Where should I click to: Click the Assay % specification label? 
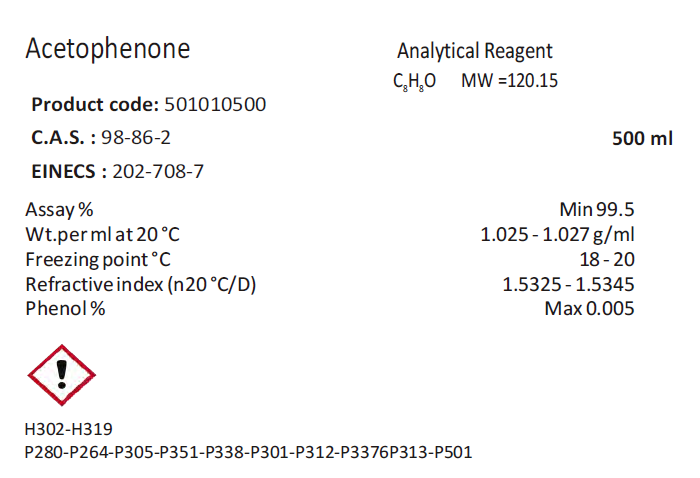(x=59, y=210)
